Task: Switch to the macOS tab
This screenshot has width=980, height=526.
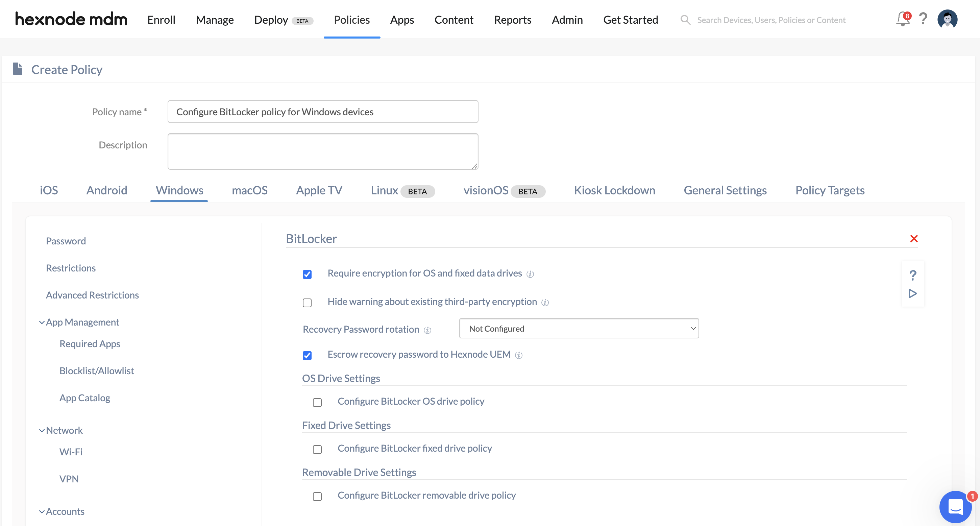Action: click(250, 190)
